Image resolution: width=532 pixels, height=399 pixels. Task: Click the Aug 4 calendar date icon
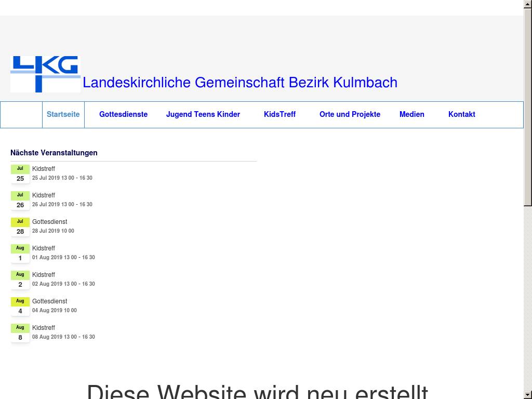tap(20, 307)
